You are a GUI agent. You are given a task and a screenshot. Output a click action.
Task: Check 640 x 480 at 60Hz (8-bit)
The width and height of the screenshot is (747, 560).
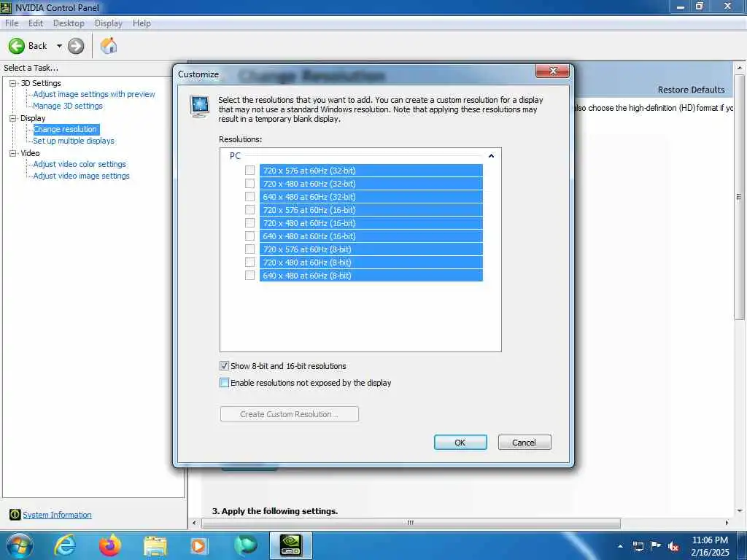coord(249,275)
